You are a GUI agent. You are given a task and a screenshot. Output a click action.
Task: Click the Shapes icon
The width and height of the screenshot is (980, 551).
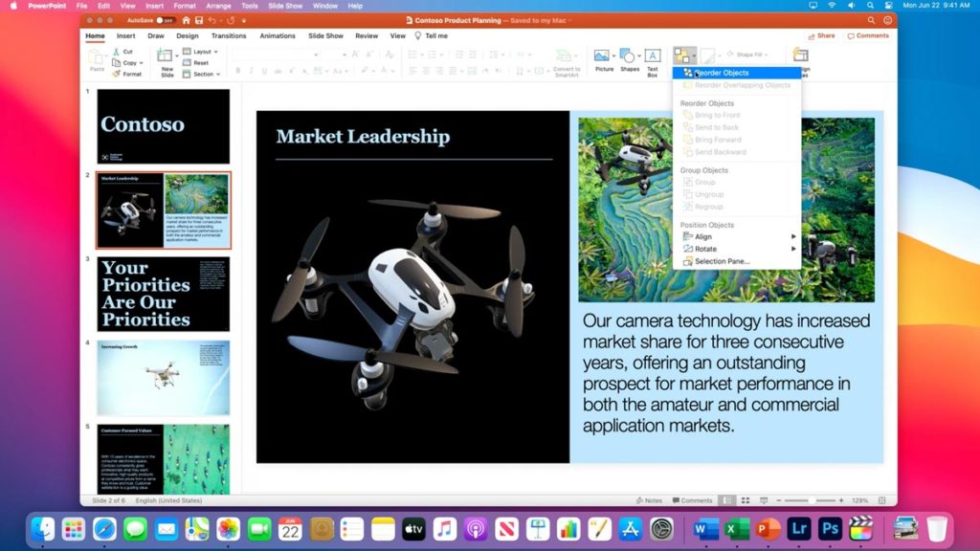click(x=627, y=56)
